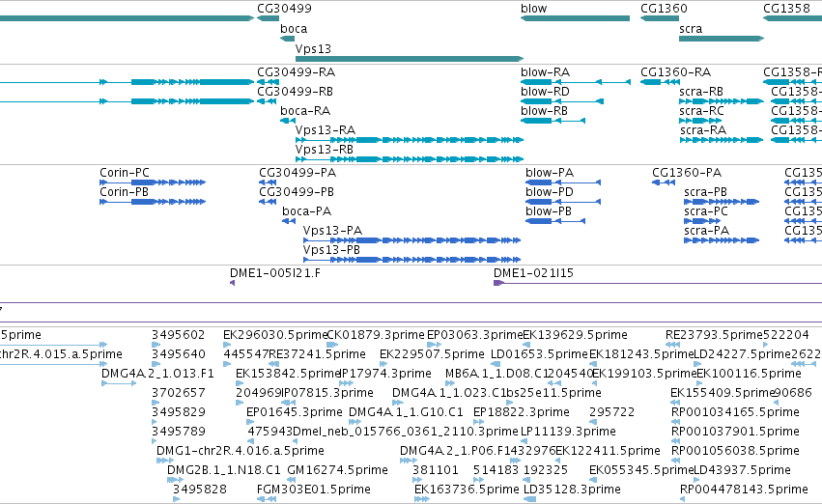Select the scra-PB protein label

pos(706,192)
